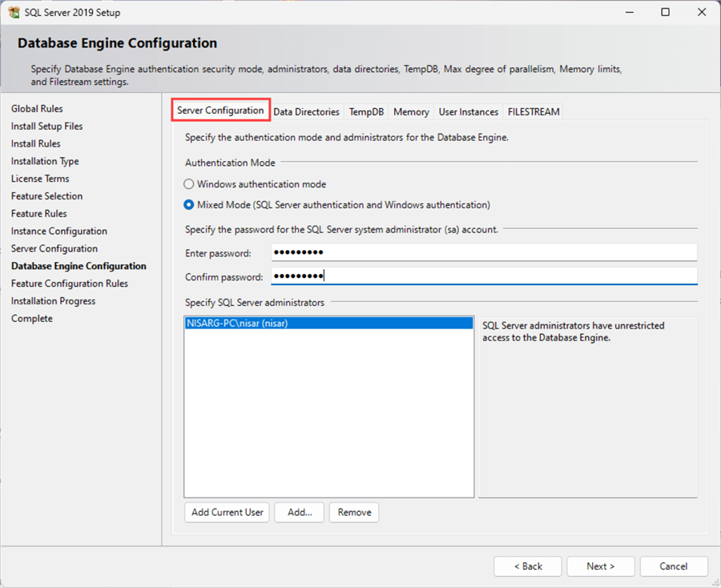
Task: Open the Server Configuration tab
Action: tap(220, 111)
